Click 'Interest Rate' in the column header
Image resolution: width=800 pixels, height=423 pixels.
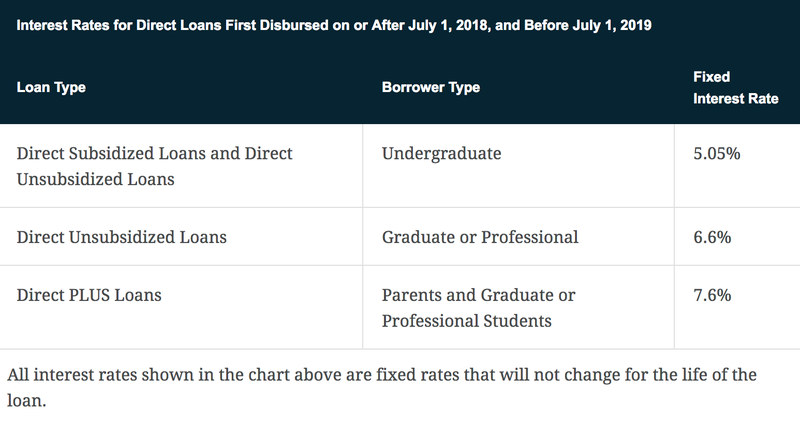[x=735, y=98]
